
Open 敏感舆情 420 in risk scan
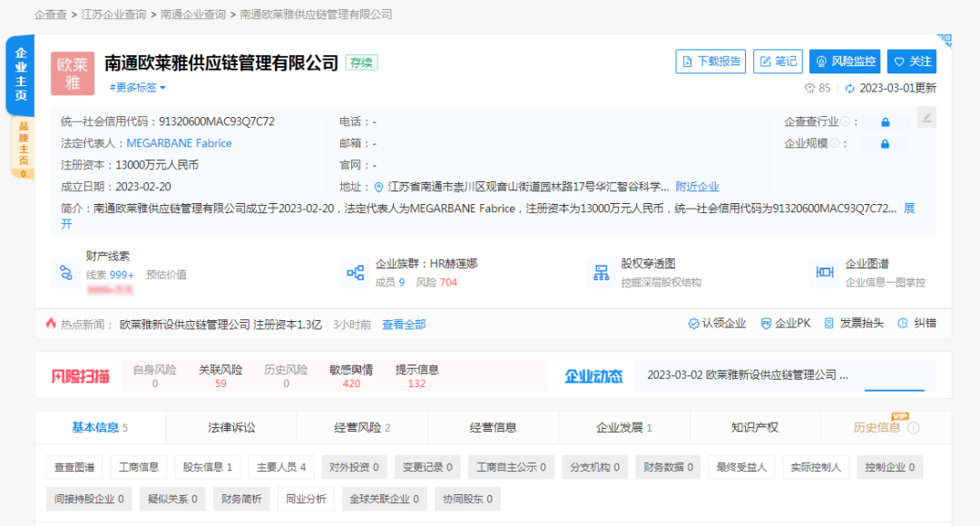(x=351, y=376)
